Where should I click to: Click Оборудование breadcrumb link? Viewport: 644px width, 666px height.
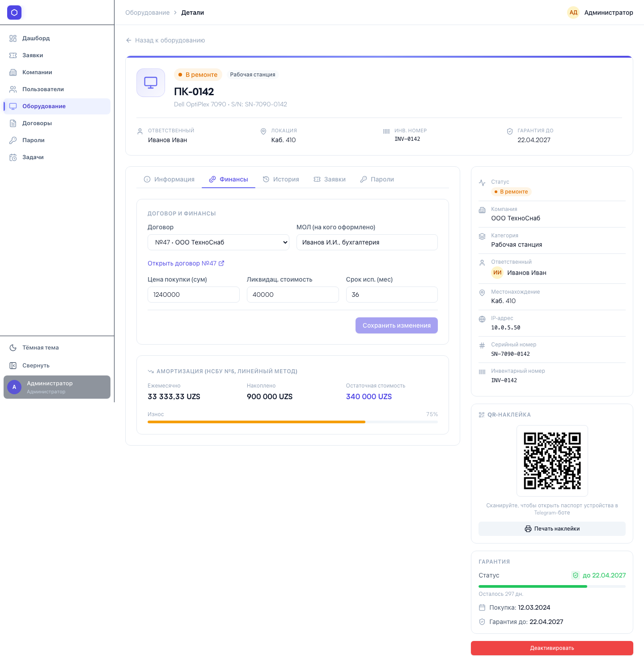coord(147,13)
